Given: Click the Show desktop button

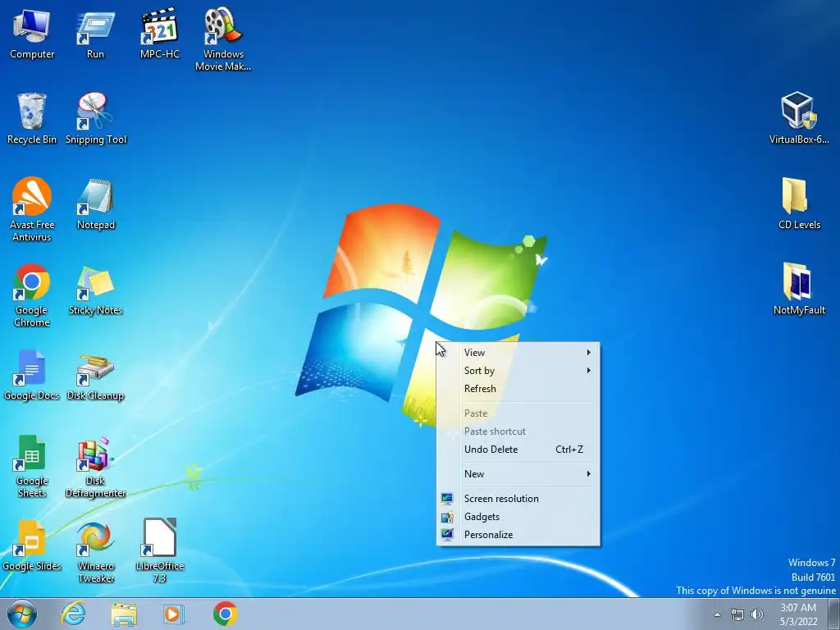Looking at the screenshot, I should pyautogui.click(x=834, y=614).
